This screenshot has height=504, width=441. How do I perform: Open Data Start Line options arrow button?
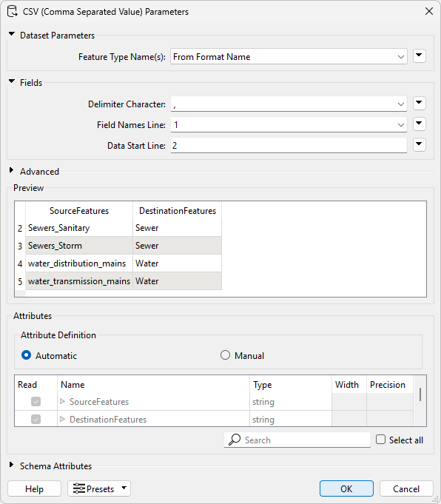pos(419,144)
